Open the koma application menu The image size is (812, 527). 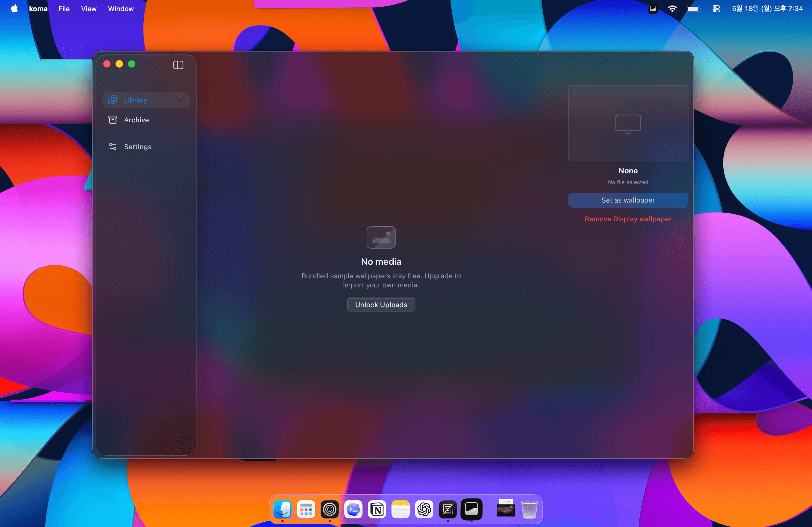pos(38,9)
